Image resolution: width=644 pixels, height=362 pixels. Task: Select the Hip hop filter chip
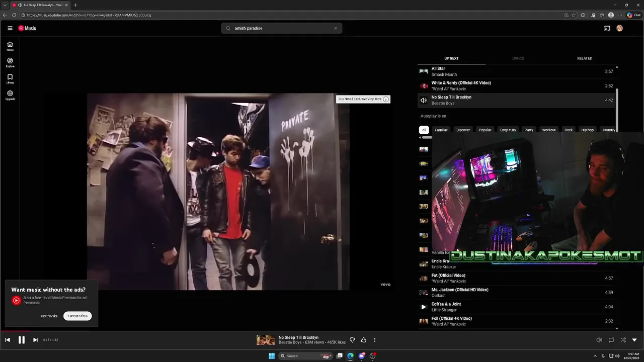pyautogui.click(x=588, y=130)
